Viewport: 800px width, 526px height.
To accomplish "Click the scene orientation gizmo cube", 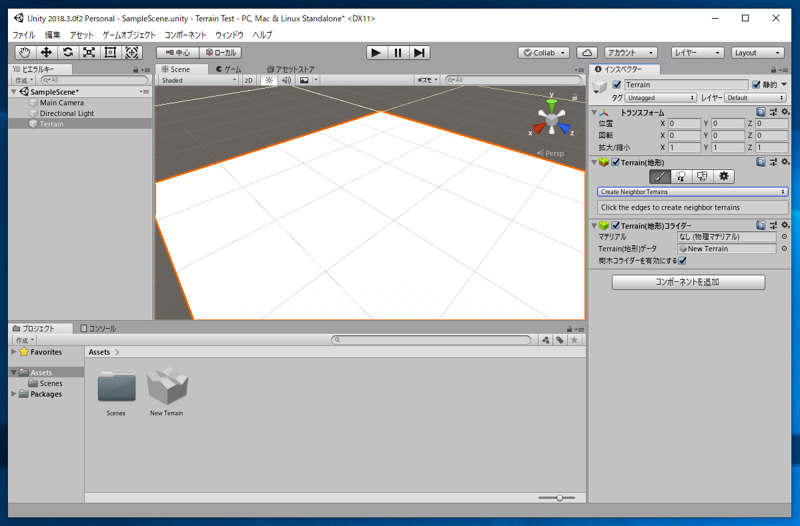I will coord(552,119).
